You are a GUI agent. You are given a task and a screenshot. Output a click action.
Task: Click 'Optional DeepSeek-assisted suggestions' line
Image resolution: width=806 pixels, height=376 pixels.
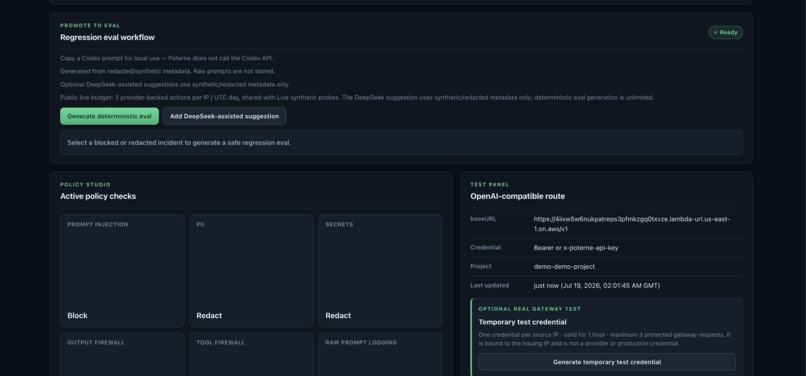[175, 84]
